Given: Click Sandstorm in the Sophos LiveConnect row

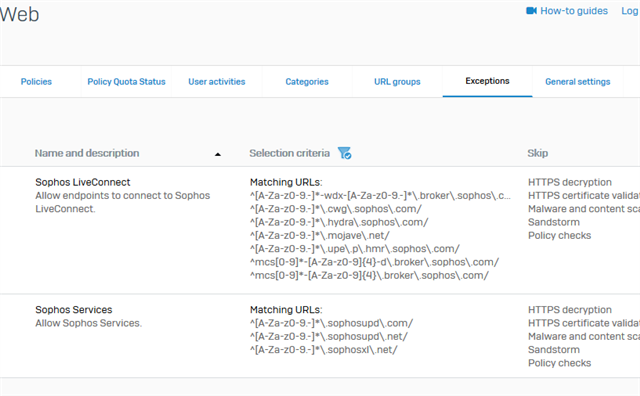Looking at the screenshot, I should point(554,222).
